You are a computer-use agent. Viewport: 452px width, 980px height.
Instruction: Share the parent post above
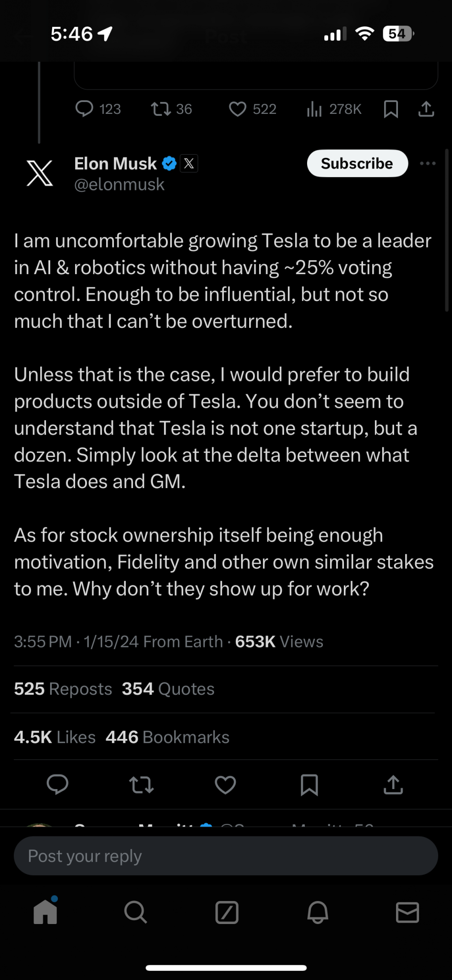(426, 109)
